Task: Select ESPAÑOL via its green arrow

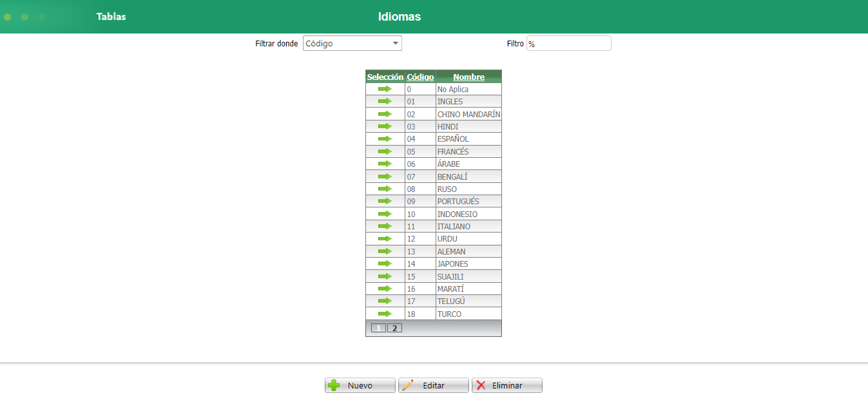Action: 385,138
